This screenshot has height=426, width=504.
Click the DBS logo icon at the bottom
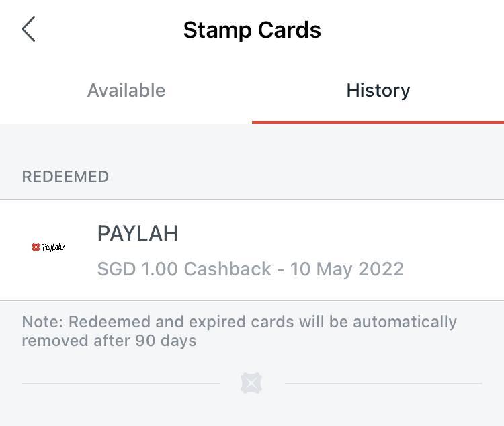(x=252, y=383)
